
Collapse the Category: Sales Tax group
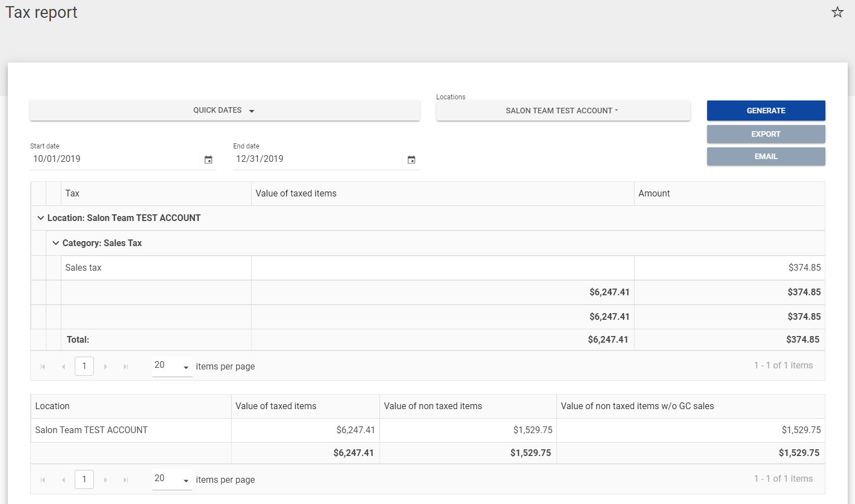tap(56, 243)
